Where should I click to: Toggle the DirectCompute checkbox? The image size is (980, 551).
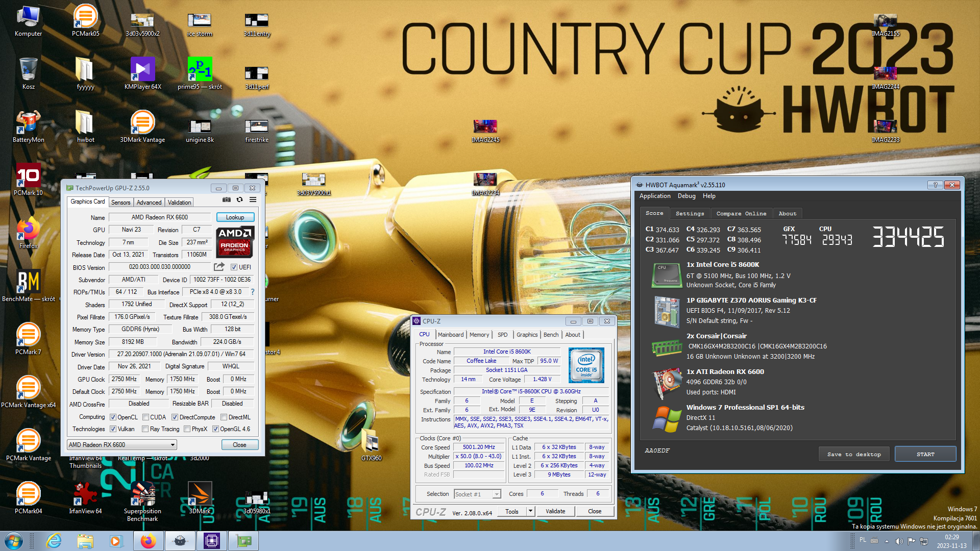pyautogui.click(x=175, y=417)
